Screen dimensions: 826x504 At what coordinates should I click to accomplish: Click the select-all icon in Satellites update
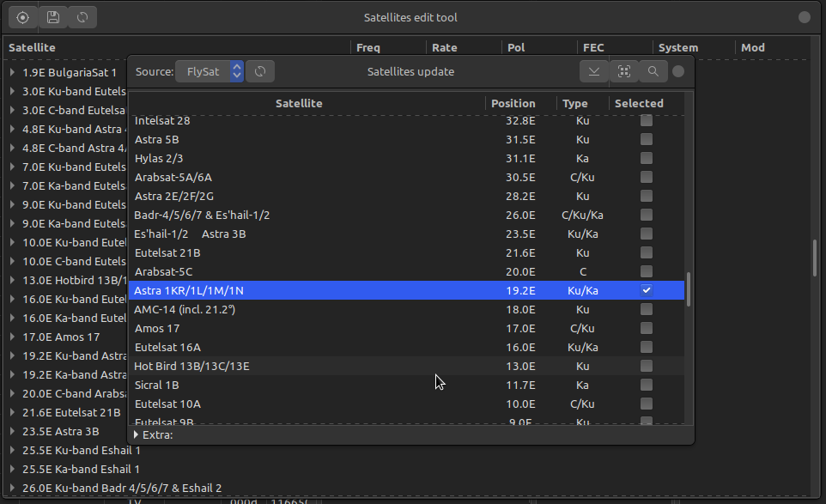624,71
